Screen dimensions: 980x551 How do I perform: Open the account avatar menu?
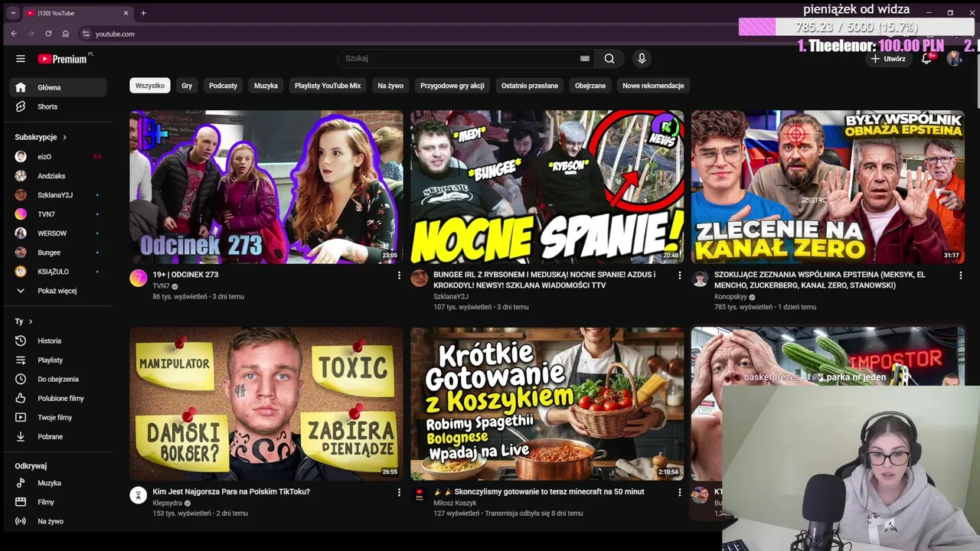pyautogui.click(x=954, y=59)
